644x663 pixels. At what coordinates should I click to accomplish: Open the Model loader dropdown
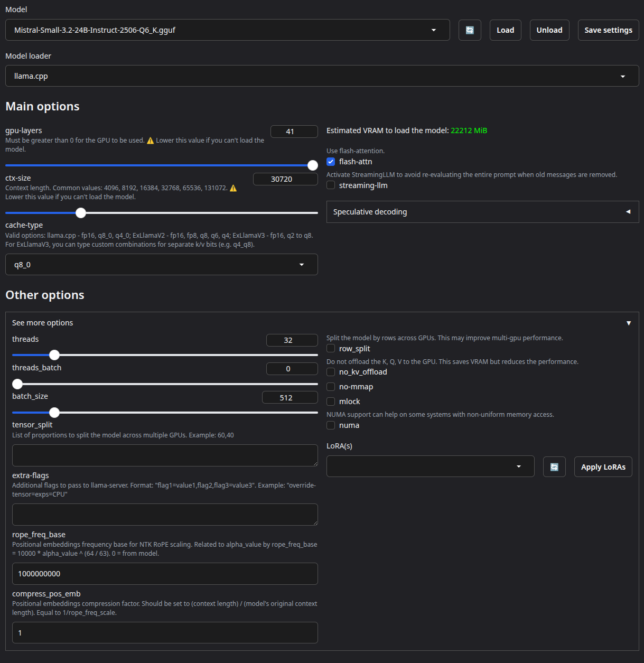[322, 76]
